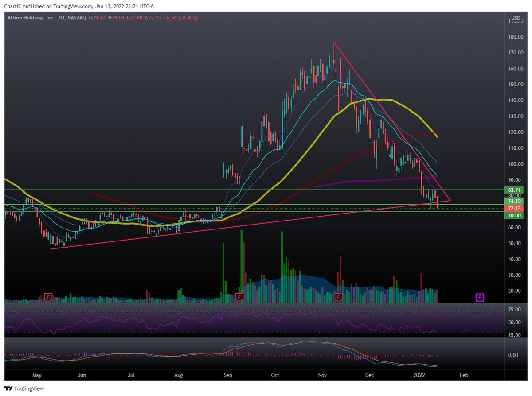This screenshot has height=396, width=532.
Task: Click the earnings E marker in September
Action: [x=240, y=297]
